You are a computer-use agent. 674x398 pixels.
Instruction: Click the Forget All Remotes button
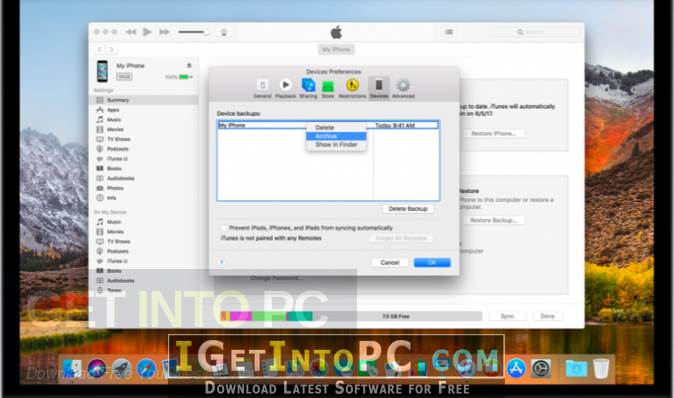pyautogui.click(x=401, y=238)
